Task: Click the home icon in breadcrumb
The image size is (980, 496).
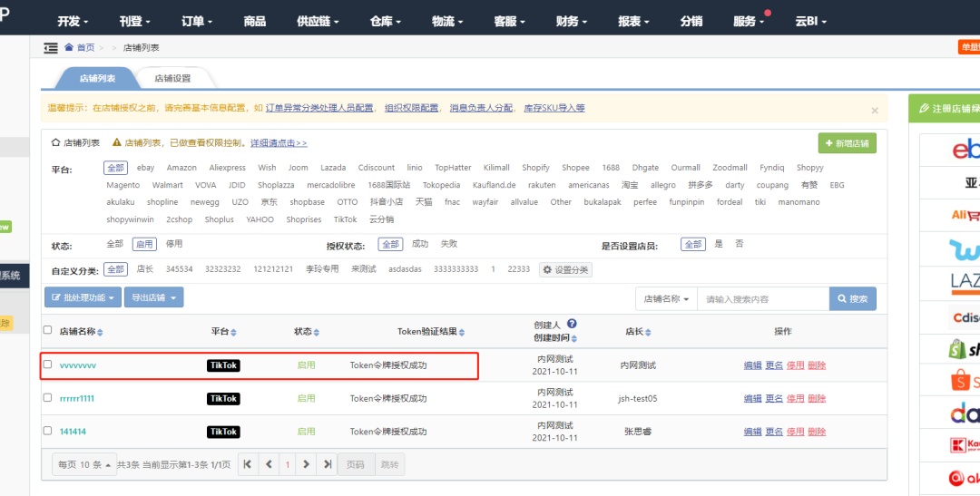Action: tap(69, 47)
